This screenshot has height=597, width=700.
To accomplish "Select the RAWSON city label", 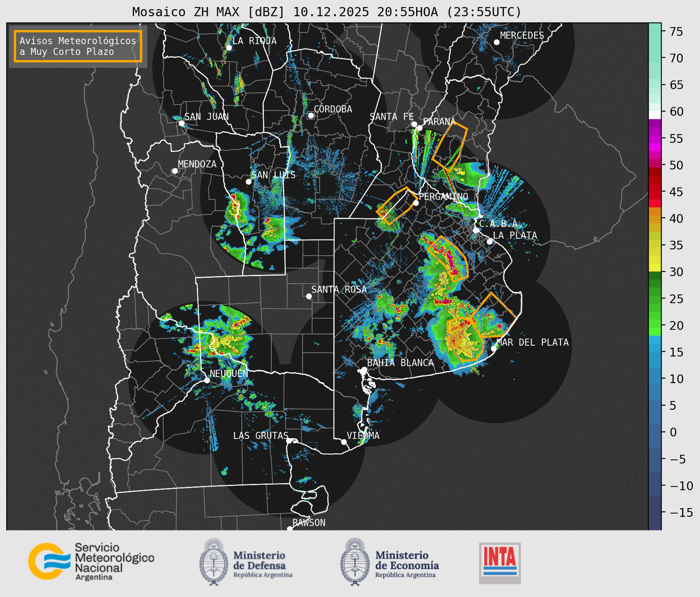I will pyautogui.click(x=309, y=523).
